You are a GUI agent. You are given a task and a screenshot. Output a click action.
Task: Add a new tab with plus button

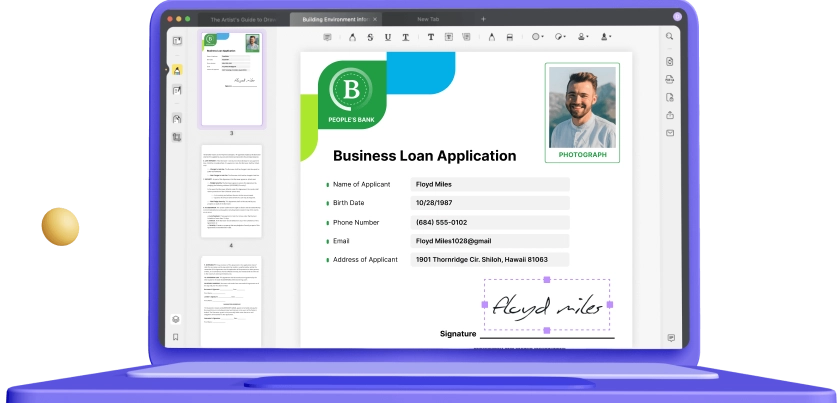pos(483,19)
